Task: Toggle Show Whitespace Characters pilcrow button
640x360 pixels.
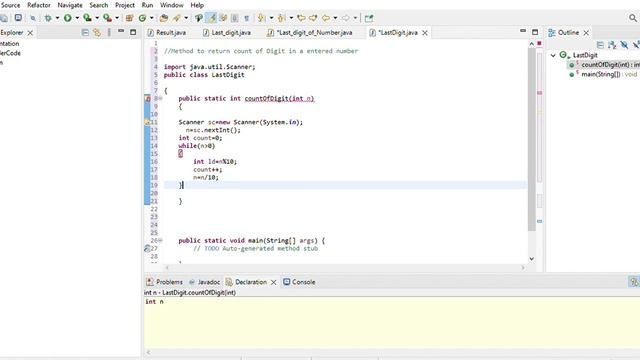Action: click(247, 18)
